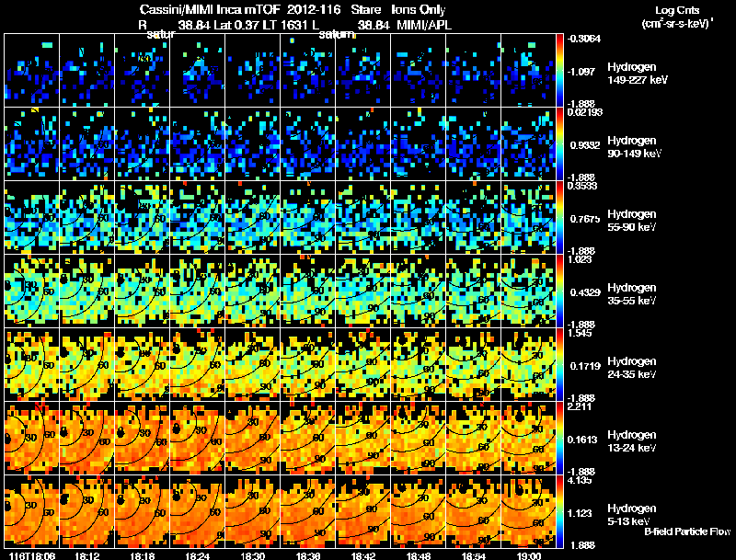736x560 pixels.
Task: Pick the Hydrogen 24-35 keV panel at 18:12
Action: (86, 365)
